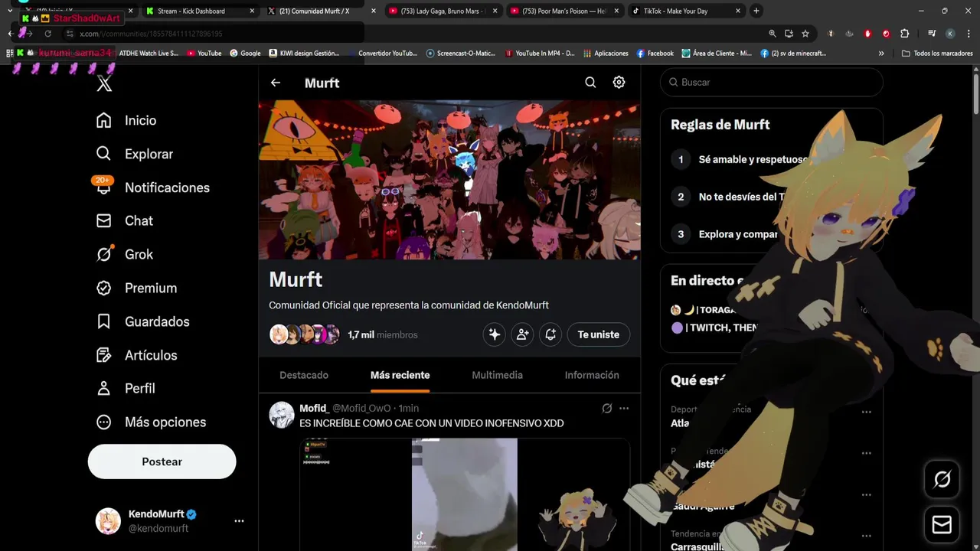The height and width of the screenshot is (551, 980).
Task: Open Guardados bookmarks
Action: [x=142, y=321]
